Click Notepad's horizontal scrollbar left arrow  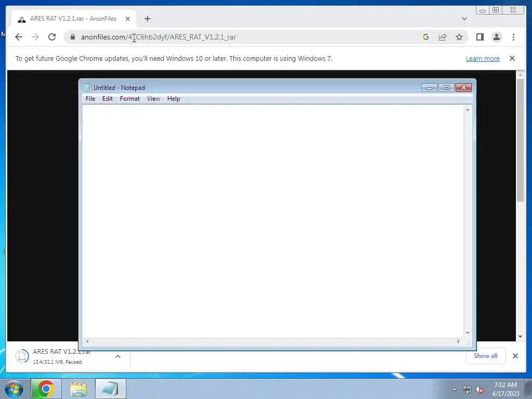[x=87, y=341]
